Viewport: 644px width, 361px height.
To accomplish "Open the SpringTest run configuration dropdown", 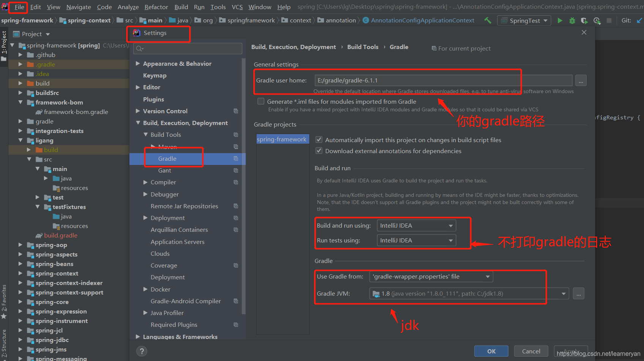I will click(x=524, y=21).
